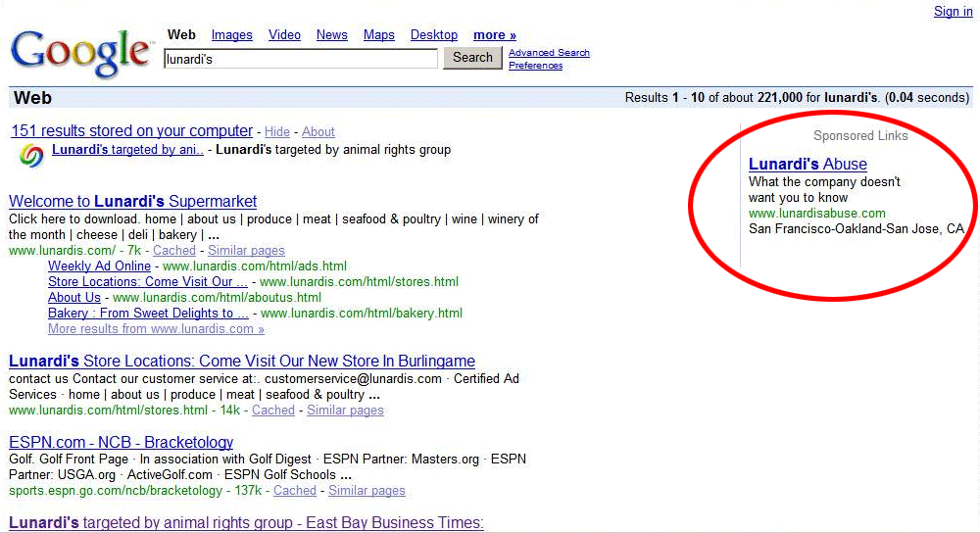Image resolution: width=980 pixels, height=533 pixels.
Task: Click the Search button
Action: (x=472, y=58)
